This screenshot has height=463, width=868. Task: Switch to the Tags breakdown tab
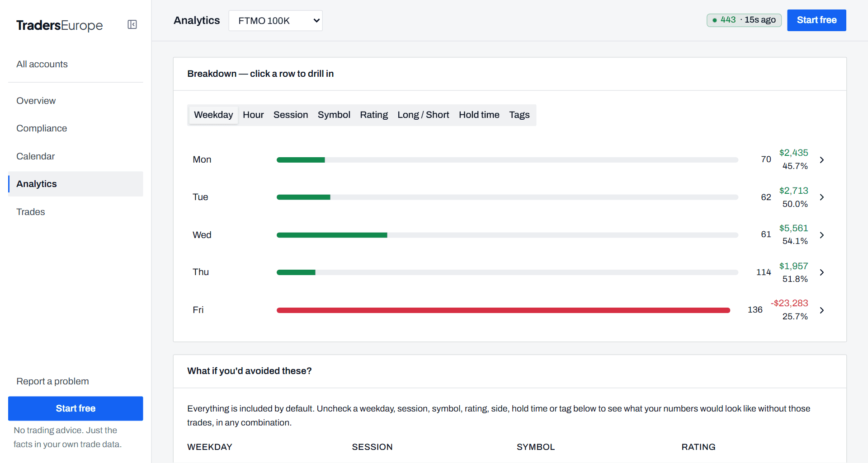519,115
